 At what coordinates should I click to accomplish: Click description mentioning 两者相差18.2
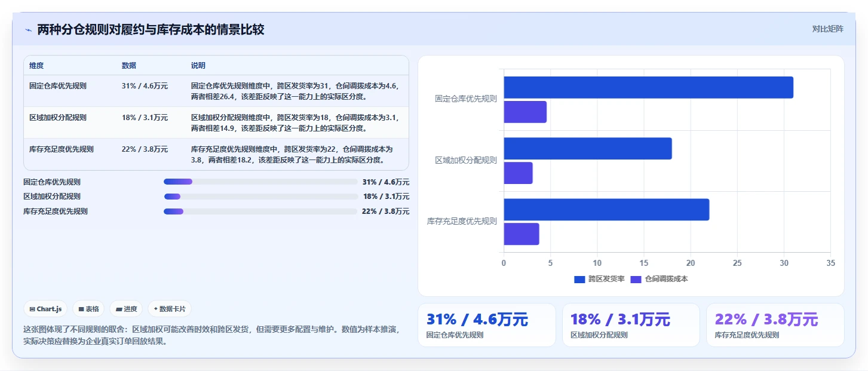(293, 154)
